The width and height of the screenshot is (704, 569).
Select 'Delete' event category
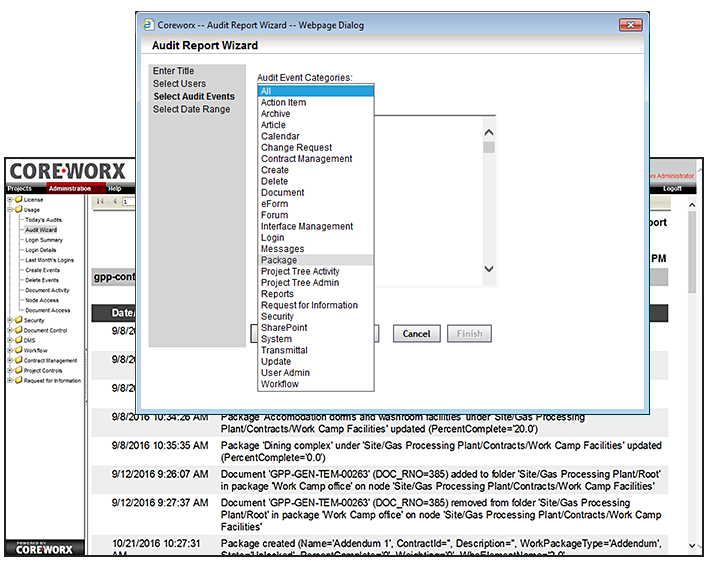point(315,181)
